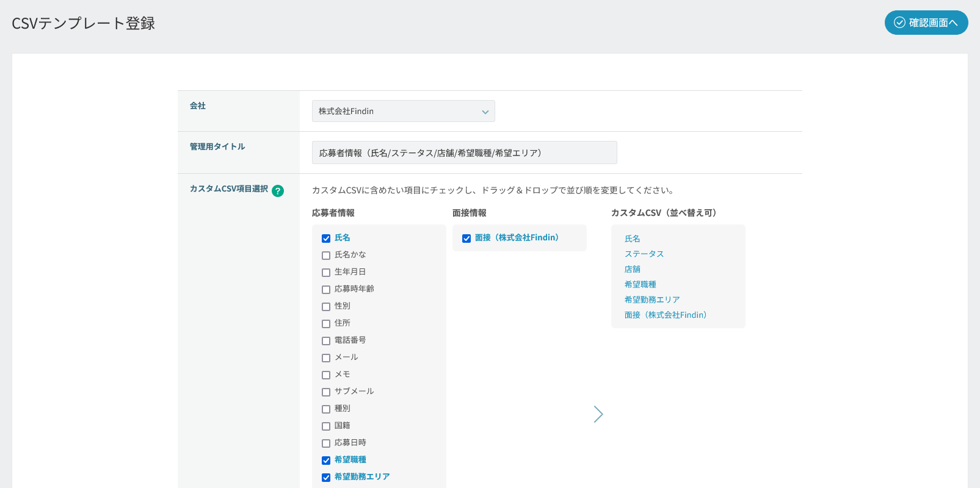Image resolution: width=980 pixels, height=488 pixels.
Task: Uncheck the 氏名 checkbox
Action: 326,239
